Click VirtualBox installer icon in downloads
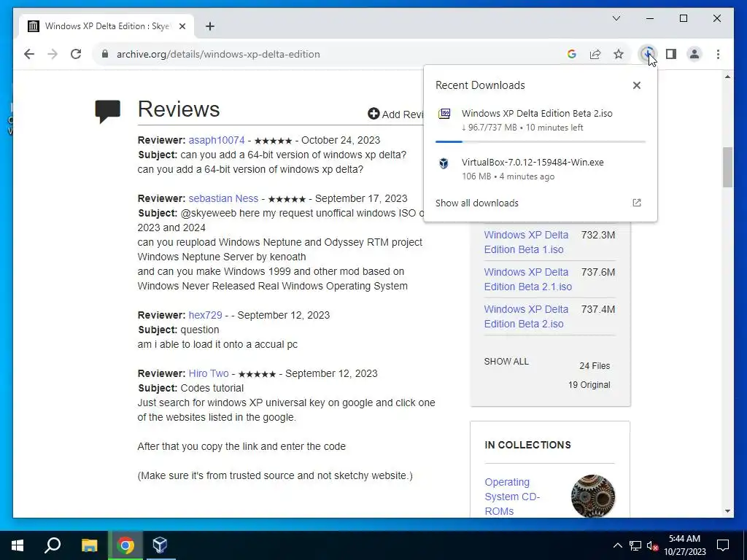747x560 pixels. (x=444, y=163)
